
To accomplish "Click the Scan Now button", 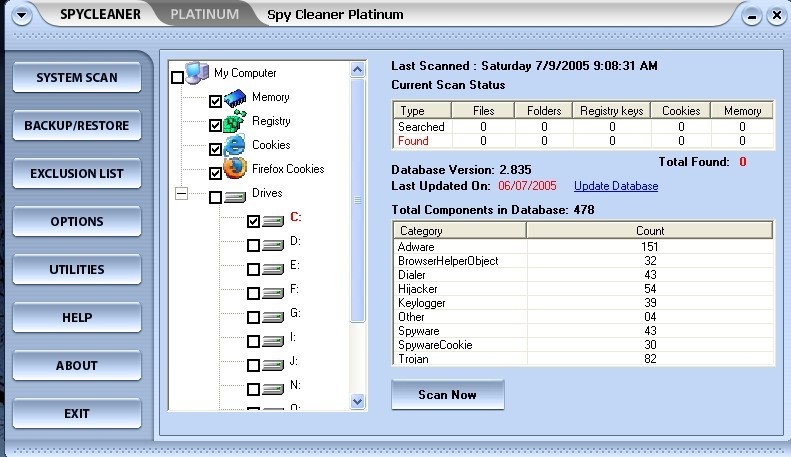I will 447,395.
